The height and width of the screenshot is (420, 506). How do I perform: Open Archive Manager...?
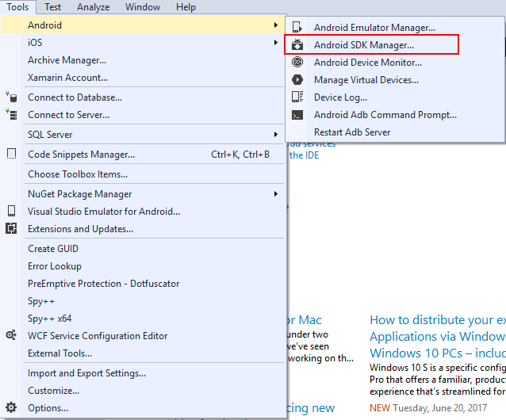[x=143, y=60]
